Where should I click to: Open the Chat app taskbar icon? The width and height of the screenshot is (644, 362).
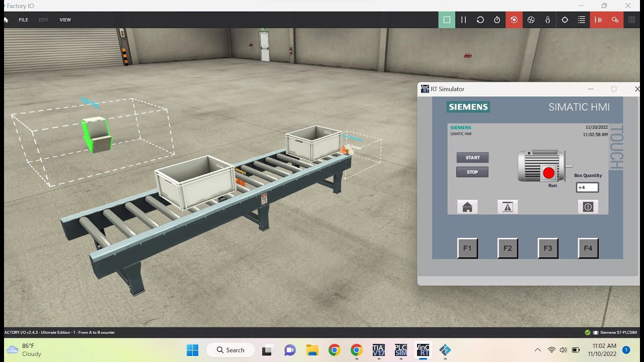(289, 350)
